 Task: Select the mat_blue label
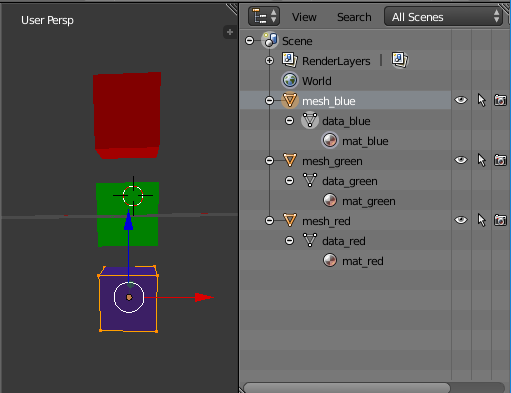pyautogui.click(x=365, y=141)
